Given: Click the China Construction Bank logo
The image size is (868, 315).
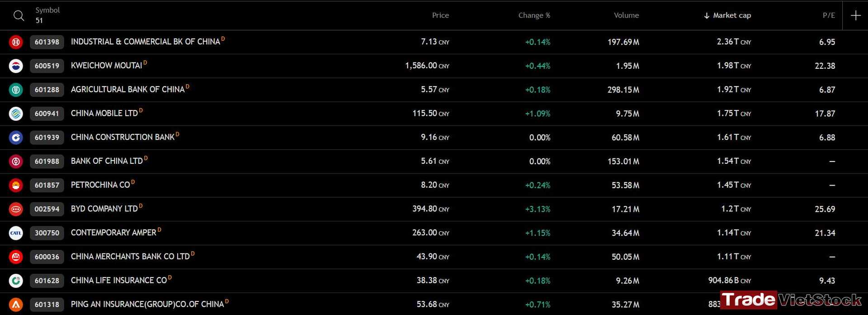Looking at the screenshot, I should (x=16, y=138).
